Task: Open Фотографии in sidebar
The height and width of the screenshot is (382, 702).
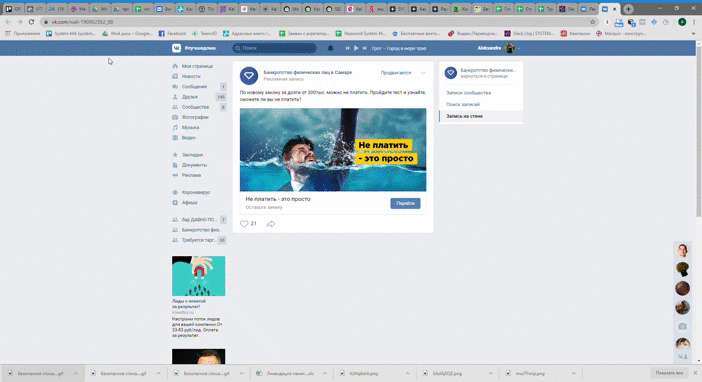Action: point(195,117)
